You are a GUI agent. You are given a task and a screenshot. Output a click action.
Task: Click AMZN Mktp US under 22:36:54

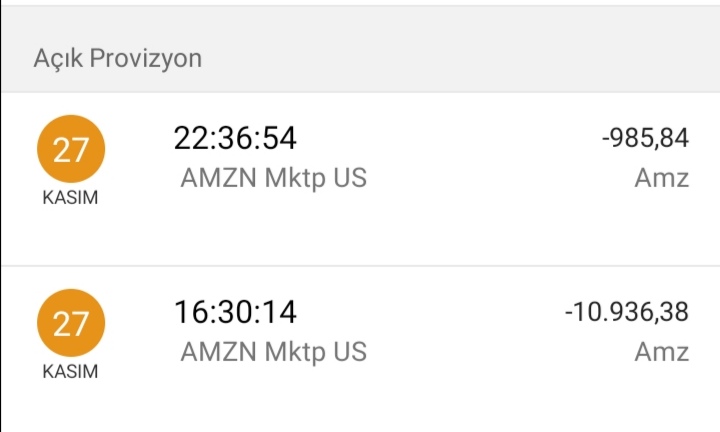(274, 178)
